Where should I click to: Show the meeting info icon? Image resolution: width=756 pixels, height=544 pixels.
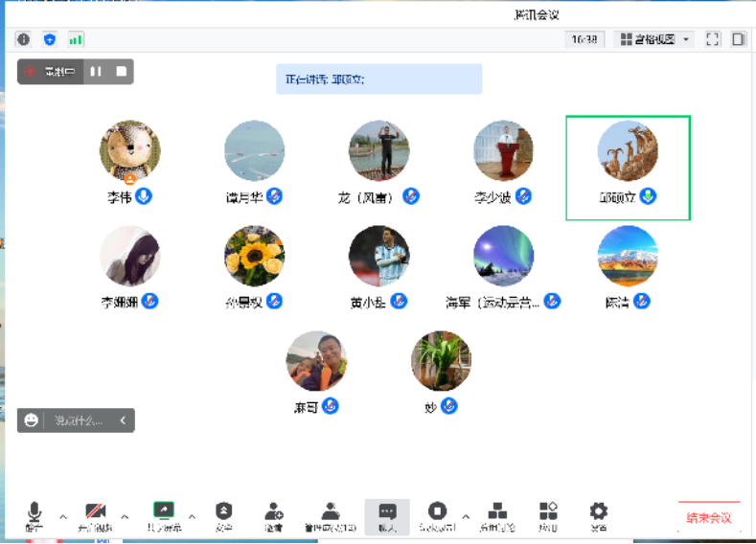(x=23, y=39)
